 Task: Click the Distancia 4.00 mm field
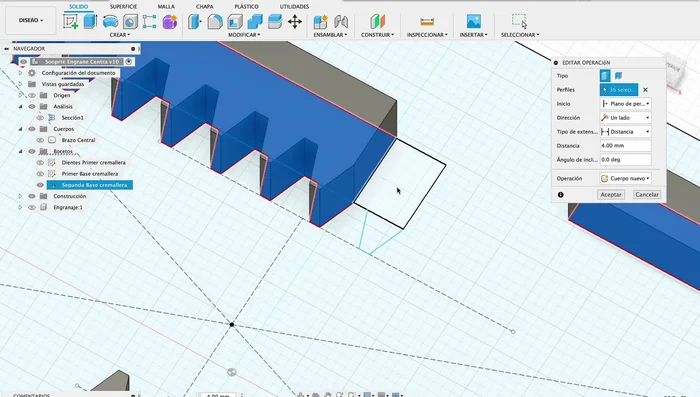(625, 146)
